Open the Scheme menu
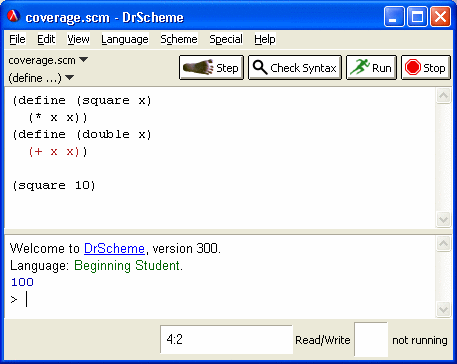 [x=179, y=39]
